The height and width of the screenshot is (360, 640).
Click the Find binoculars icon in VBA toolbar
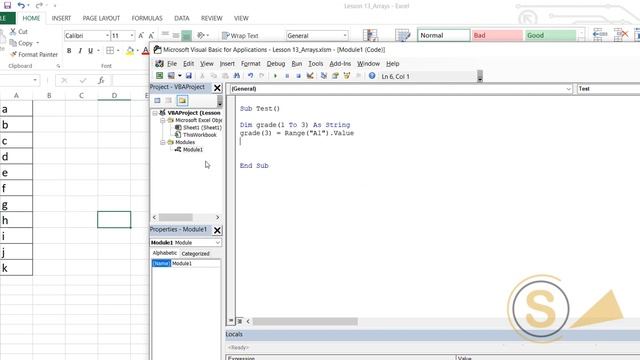tap(237, 76)
